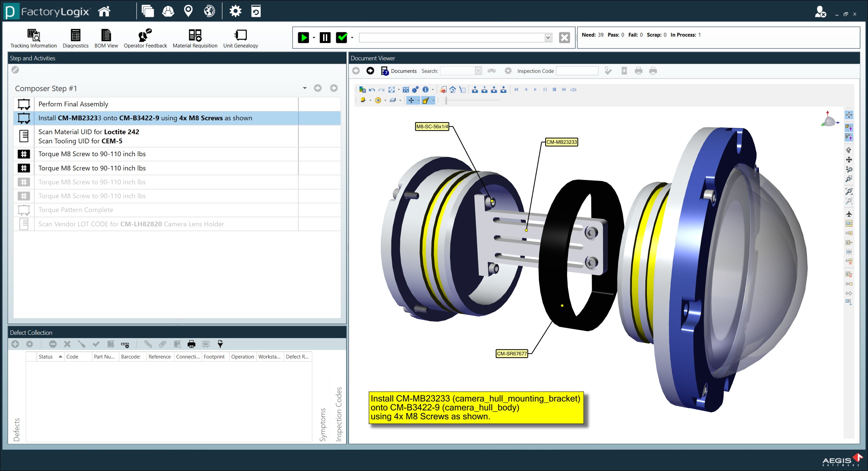Screen dimensions: 868x471
Task: Open Tracking Information
Action: (x=34, y=38)
